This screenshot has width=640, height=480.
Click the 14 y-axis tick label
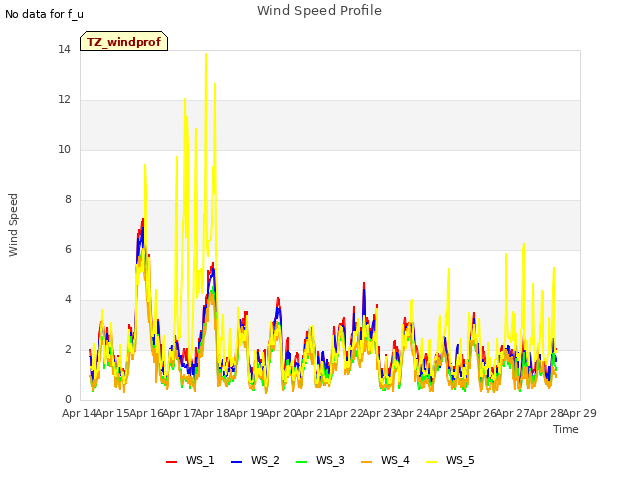coord(64,50)
